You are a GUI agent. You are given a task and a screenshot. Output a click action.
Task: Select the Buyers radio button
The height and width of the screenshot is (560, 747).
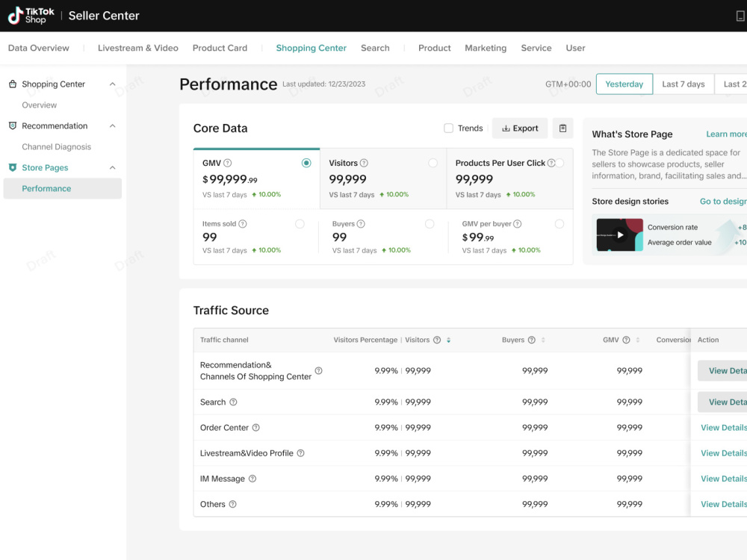coord(430,224)
